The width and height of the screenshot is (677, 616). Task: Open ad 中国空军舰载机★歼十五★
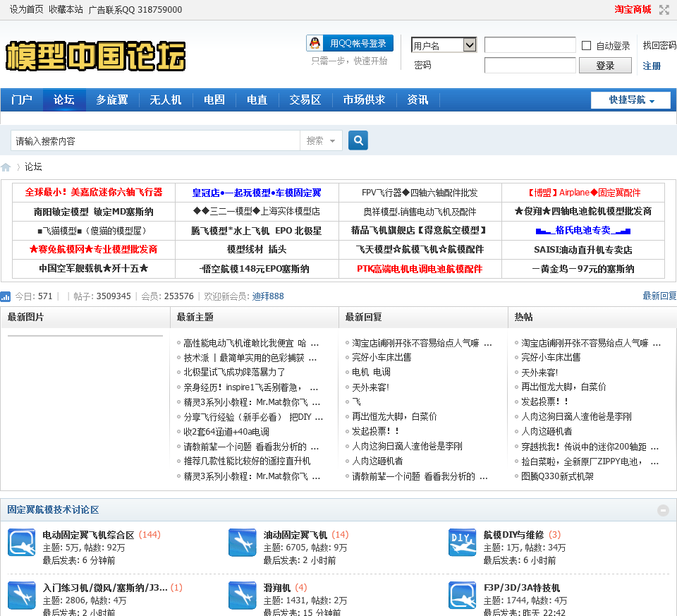pos(93,268)
